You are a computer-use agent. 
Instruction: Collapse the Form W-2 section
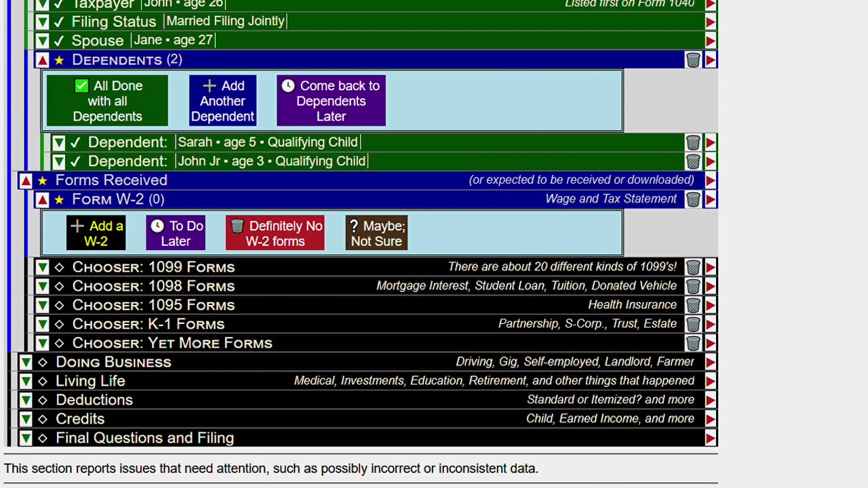(42, 199)
